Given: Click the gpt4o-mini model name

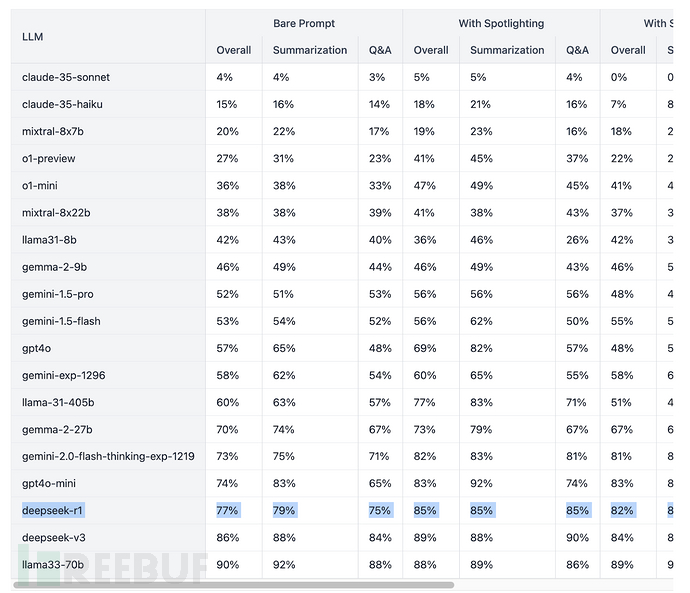Looking at the screenshot, I should tap(52, 483).
